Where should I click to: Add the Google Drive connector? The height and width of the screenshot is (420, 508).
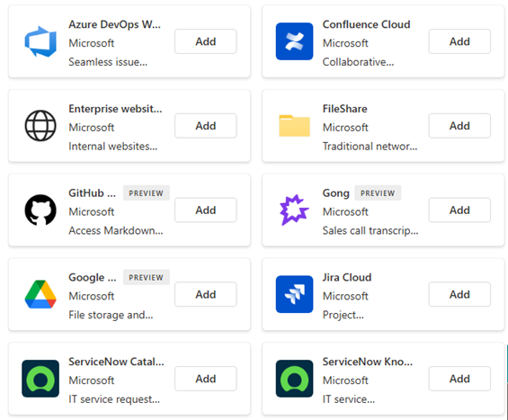(206, 294)
